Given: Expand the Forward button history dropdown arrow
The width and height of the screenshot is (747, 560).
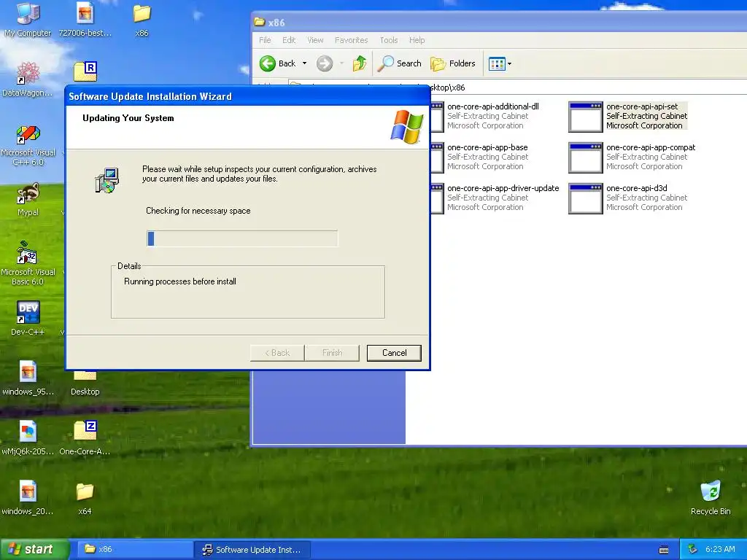Looking at the screenshot, I should click(341, 63).
